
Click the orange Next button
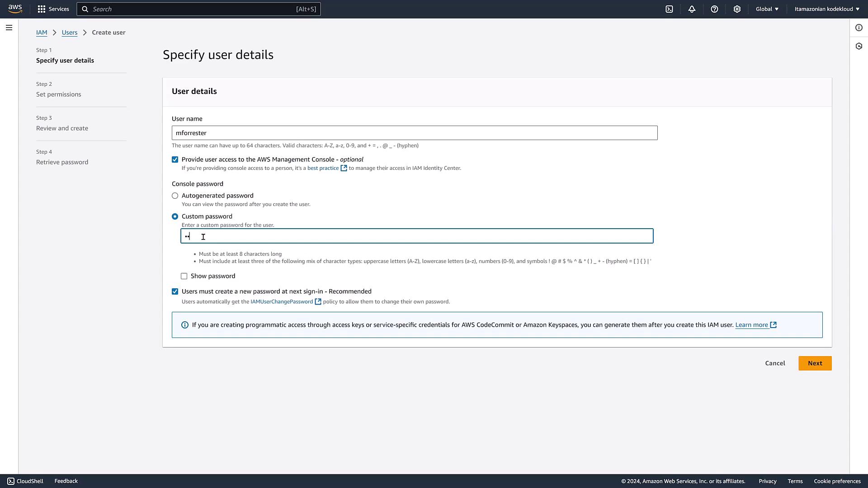point(815,363)
